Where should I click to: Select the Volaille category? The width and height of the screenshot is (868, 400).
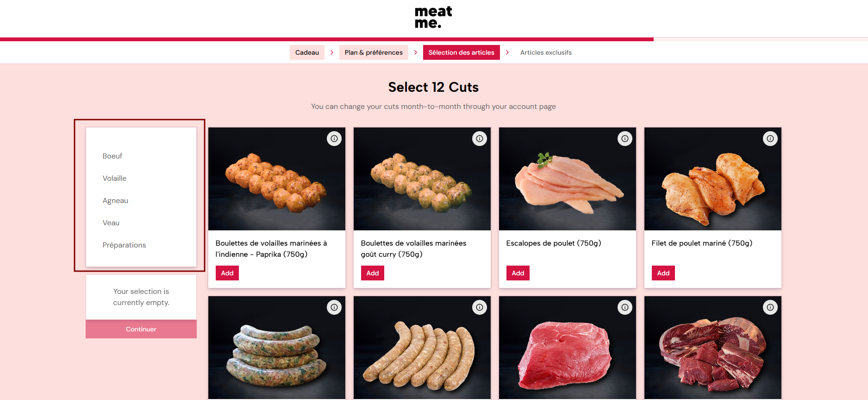[114, 178]
